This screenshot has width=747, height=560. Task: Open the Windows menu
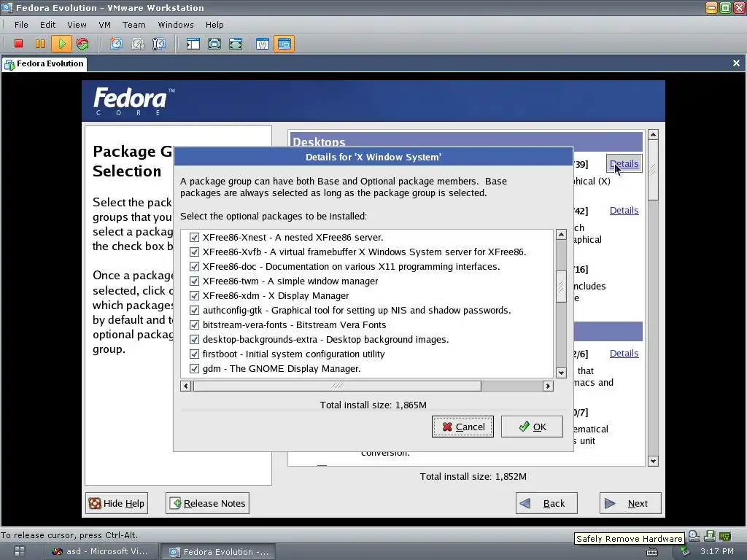coord(176,25)
